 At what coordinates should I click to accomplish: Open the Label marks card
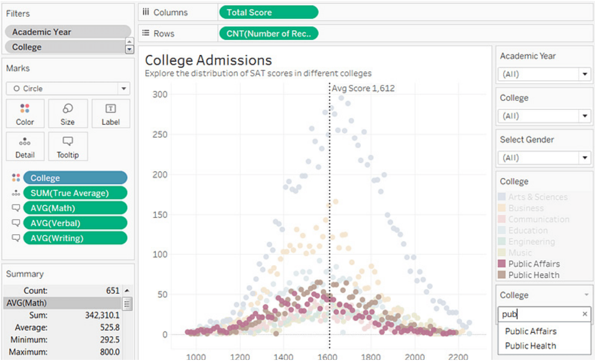[110, 114]
